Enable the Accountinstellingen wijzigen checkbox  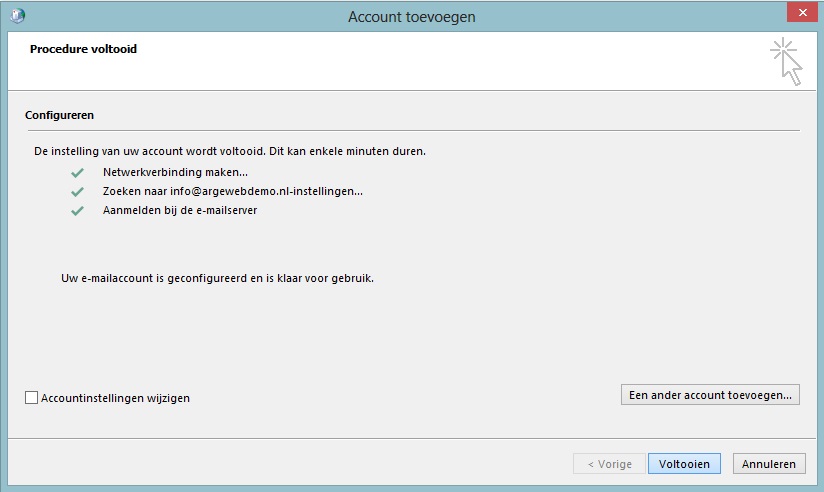pyautogui.click(x=32, y=397)
